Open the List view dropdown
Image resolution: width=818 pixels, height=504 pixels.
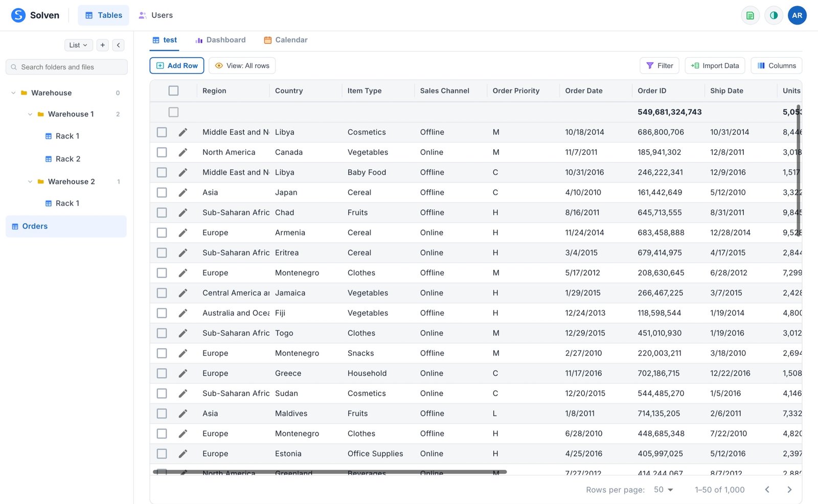78,45
